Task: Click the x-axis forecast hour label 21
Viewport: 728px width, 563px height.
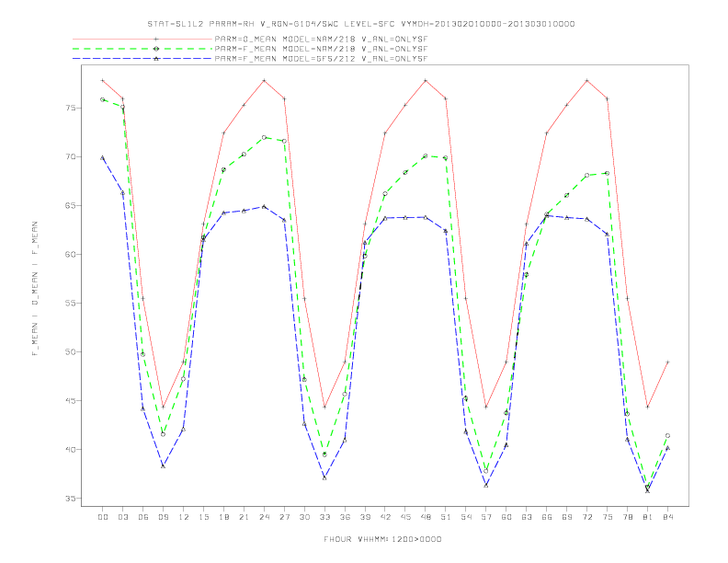Action: pos(244,517)
